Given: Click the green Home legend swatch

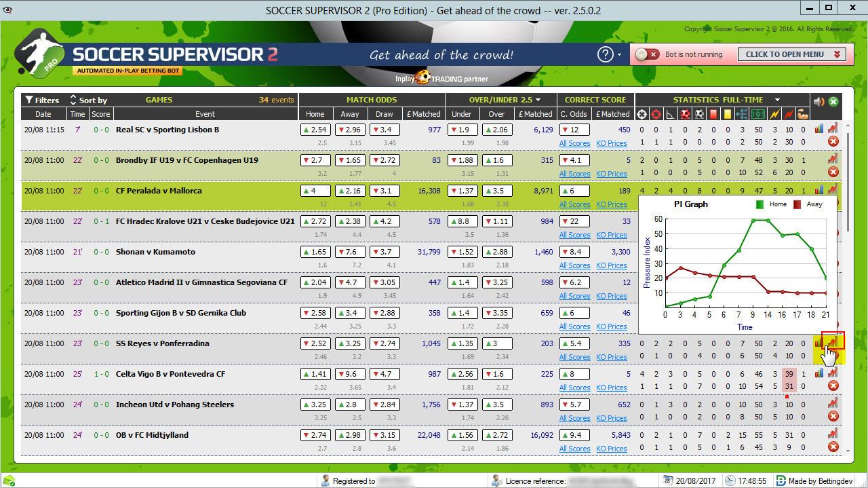Looking at the screenshot, I should pyautogui.click(x=759, y=204).
